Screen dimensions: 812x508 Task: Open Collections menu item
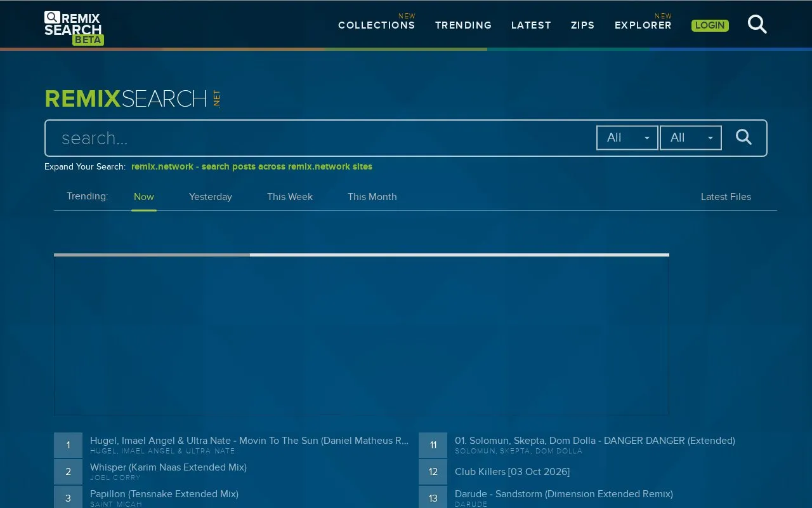(376, 25)
